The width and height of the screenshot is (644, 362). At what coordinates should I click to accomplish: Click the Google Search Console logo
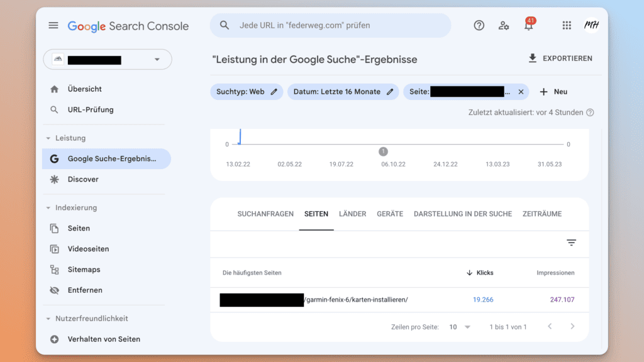[x=128, y=26]
